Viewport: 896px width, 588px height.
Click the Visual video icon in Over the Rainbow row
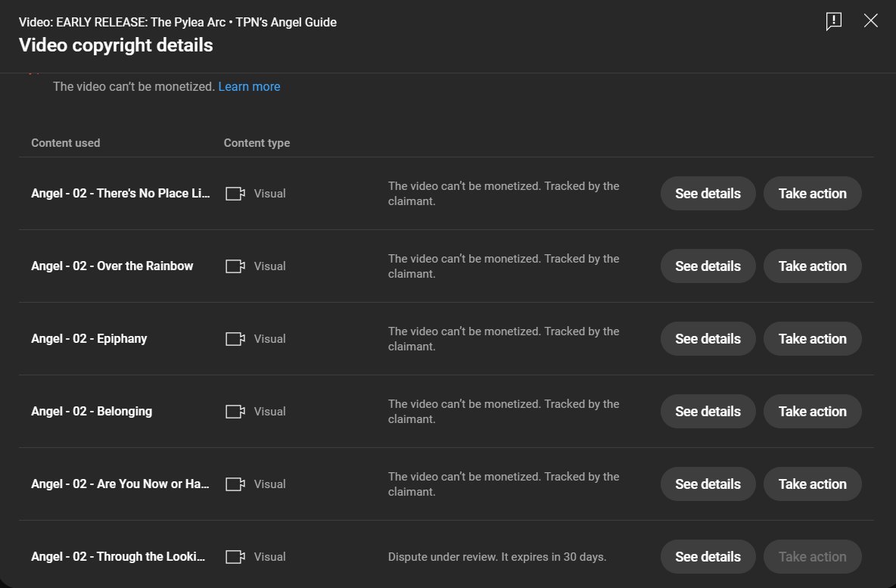[x=235, y=266]
